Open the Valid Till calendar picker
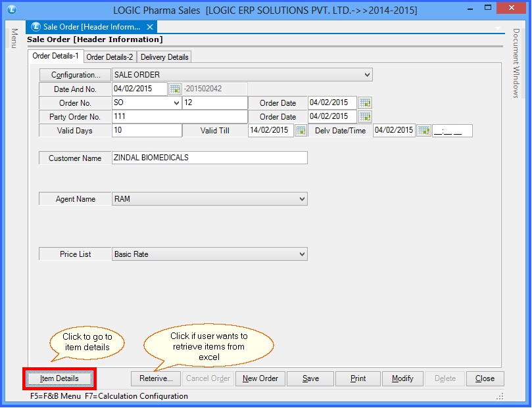The width and height of the screenshot is (532, 408). (301, 130)
